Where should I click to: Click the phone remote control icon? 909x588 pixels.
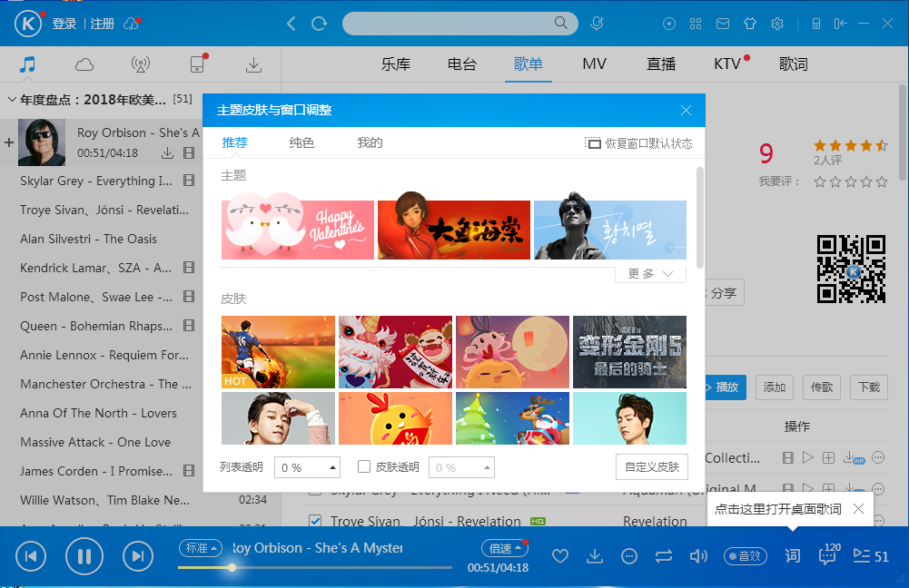coord(815,24)
